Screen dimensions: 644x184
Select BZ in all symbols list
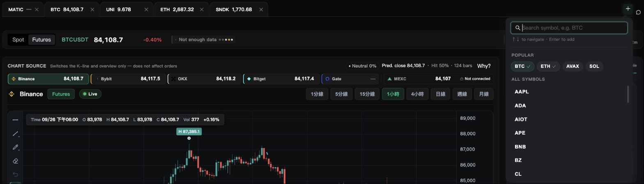click(x=569, y=161)
